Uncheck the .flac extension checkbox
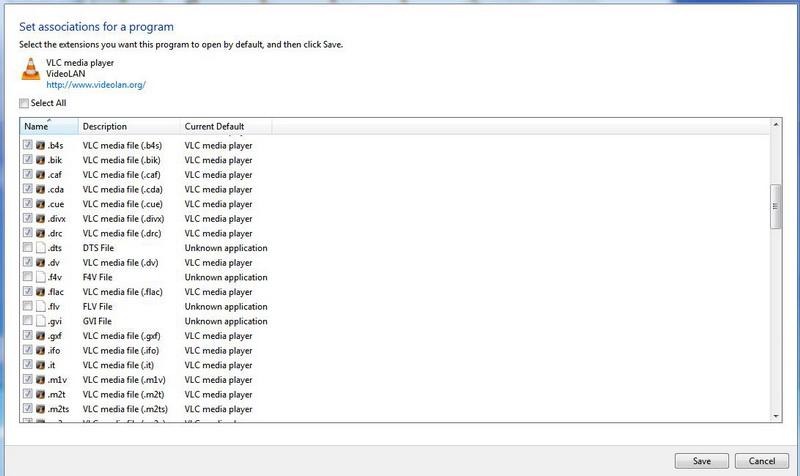 click(28, 291)
